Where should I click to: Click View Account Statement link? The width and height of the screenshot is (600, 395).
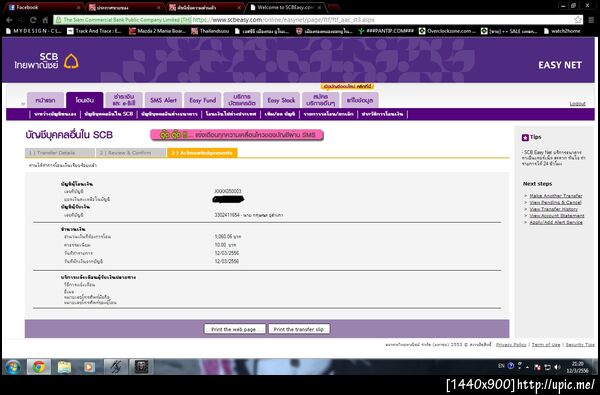pyautogui.click(x=557, y=215)
